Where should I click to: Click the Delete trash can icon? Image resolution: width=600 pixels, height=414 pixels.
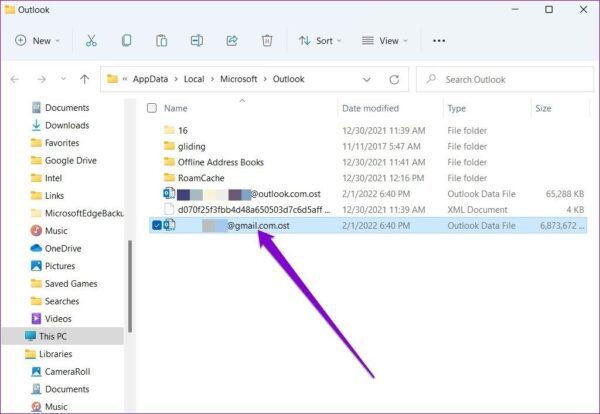pyautogui.click(x=267, y=41)
